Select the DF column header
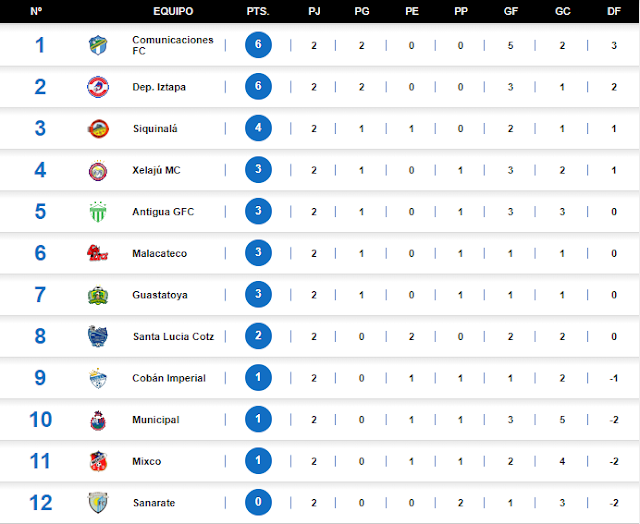 coord(614,11)
